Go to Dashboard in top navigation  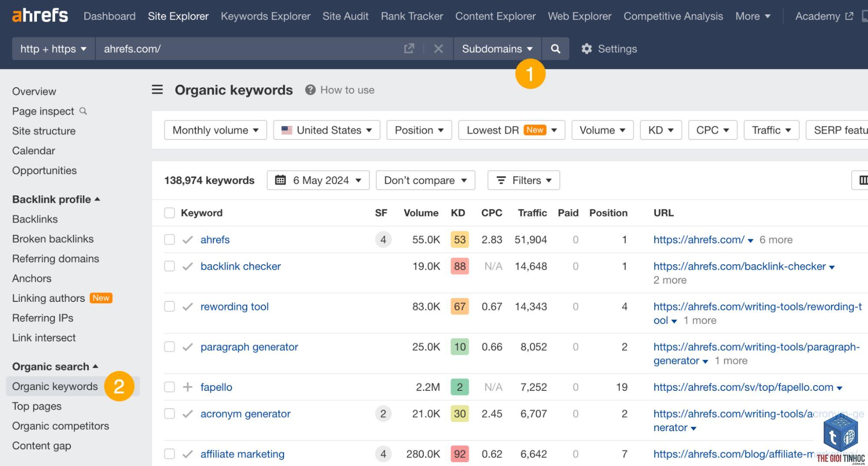[x=109, y=16]
